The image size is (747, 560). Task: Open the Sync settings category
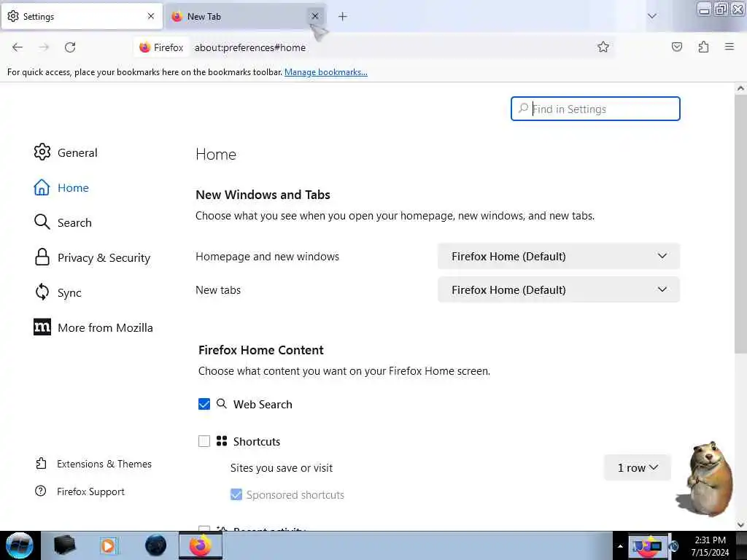pyautogui.click(x=58, y=292)
